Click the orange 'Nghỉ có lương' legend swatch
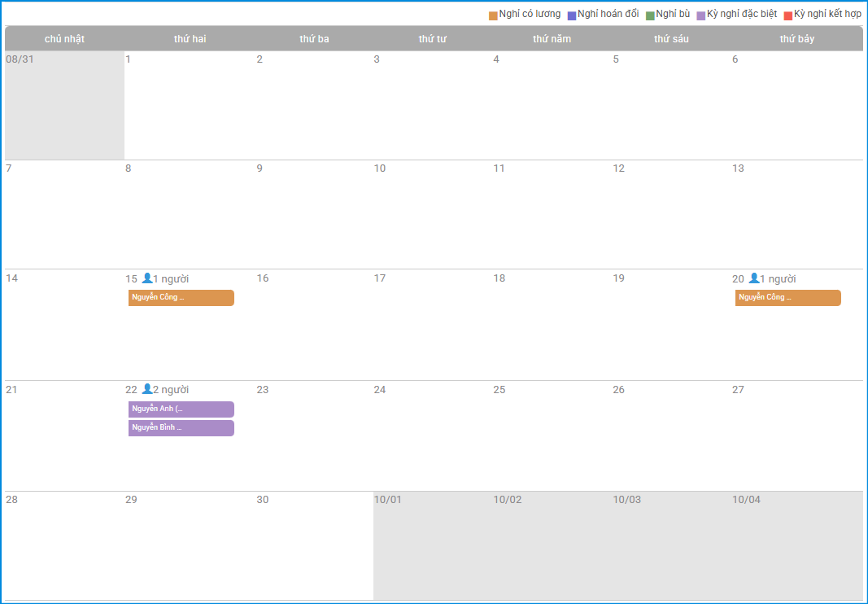Image resolution: width=868 pixels, height=604 pixels. pyautogui.click(x=493, y=15)
